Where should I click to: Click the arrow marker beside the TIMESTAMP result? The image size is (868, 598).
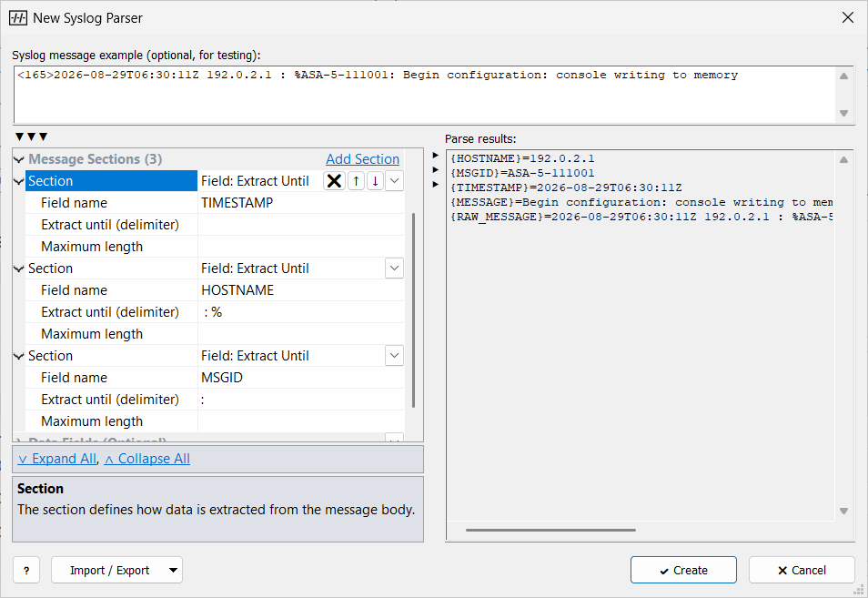click(436, 185)
